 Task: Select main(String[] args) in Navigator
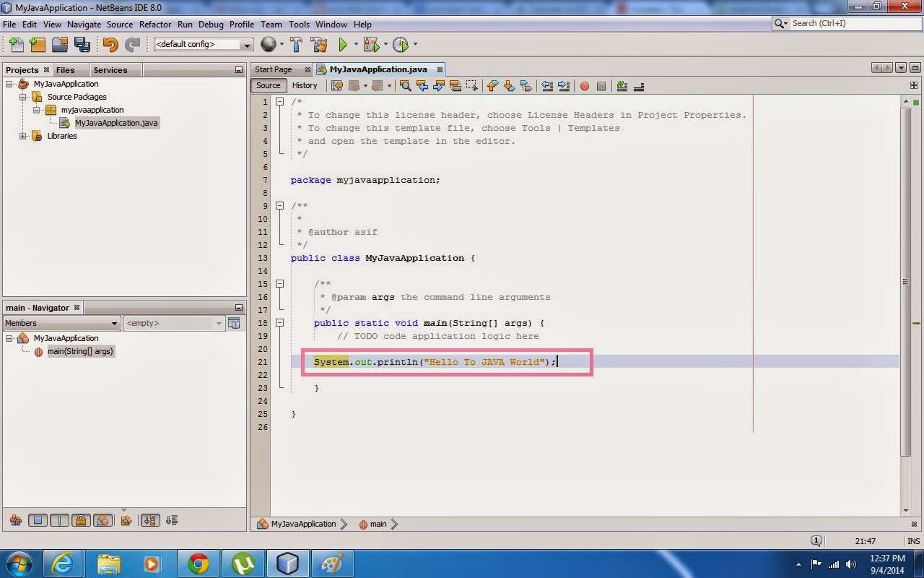(80, 351)
